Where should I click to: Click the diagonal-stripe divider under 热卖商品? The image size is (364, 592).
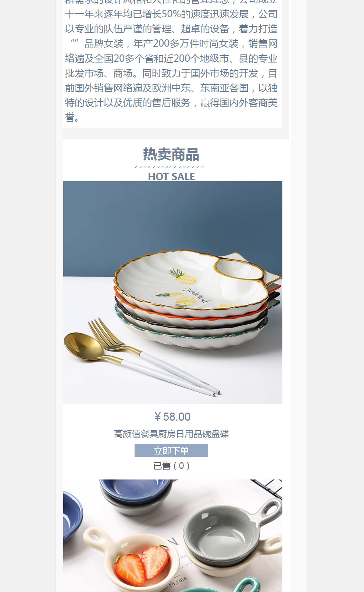170,167
